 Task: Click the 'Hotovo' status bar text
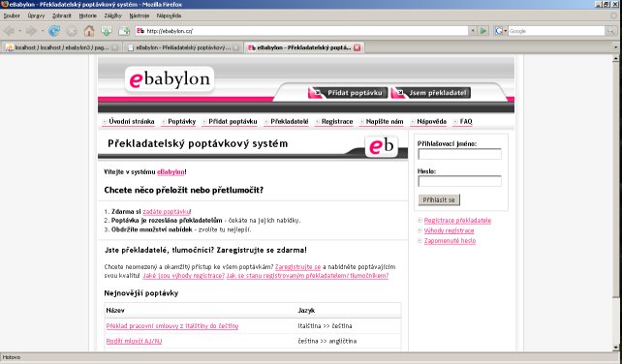pos(12,357)
